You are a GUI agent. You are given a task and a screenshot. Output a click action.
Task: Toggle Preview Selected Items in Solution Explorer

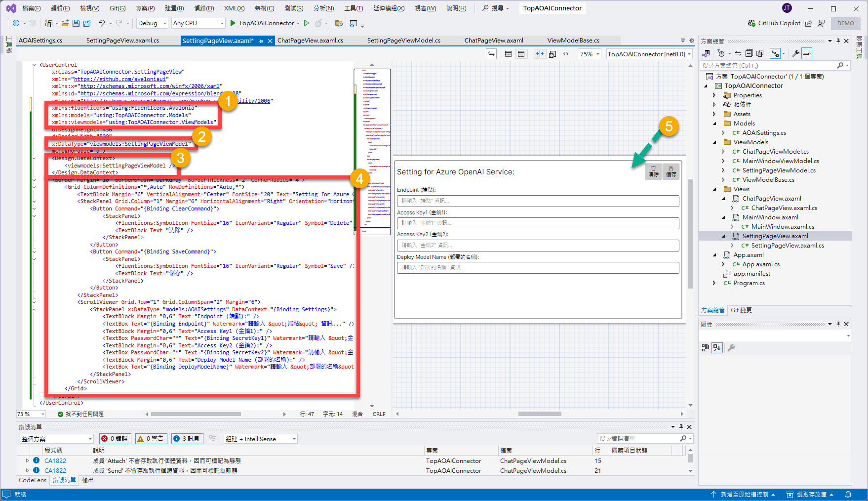(x=807, y=53)
